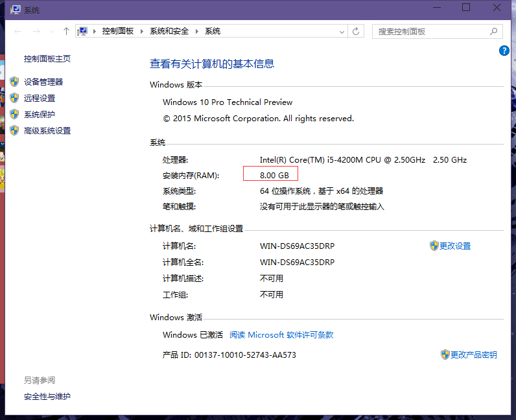Select 系统 in the breadcrumb path
The image size is (516, 420).
pyautogui.click(x=213, y=31)
